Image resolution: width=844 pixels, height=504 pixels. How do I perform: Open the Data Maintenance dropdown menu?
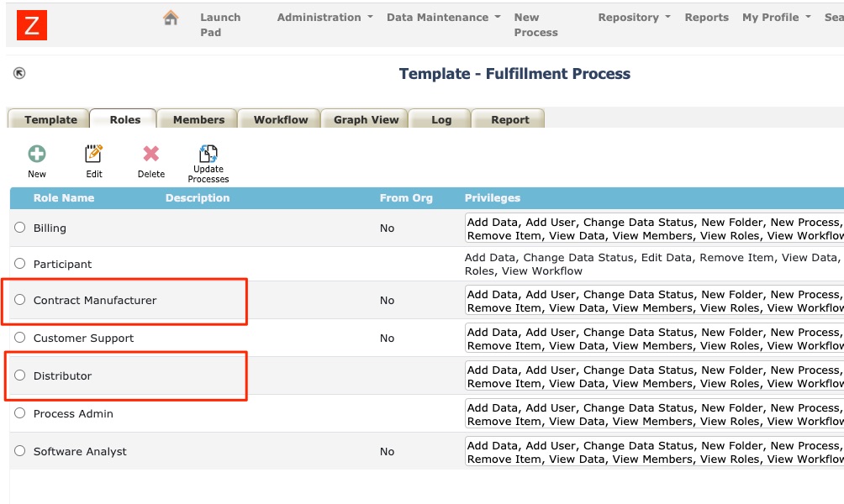tap(438, 17)
